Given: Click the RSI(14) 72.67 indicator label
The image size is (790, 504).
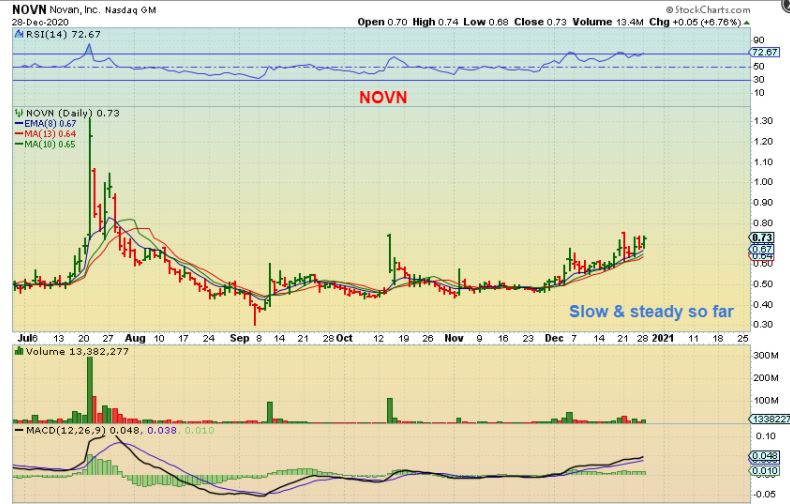Looking at the screenshot, I should (62, 34).
